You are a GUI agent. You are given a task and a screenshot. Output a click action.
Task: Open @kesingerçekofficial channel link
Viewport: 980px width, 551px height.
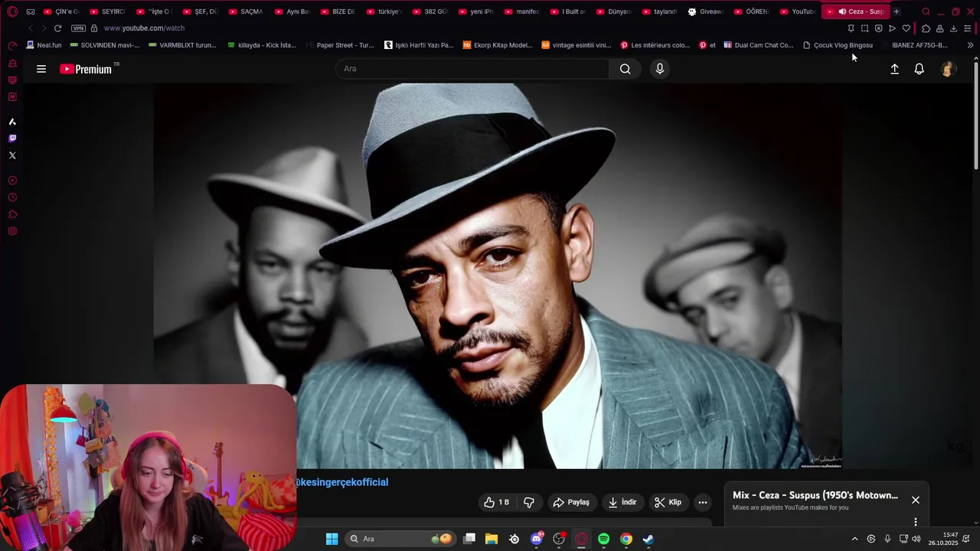tap(342, 482)
